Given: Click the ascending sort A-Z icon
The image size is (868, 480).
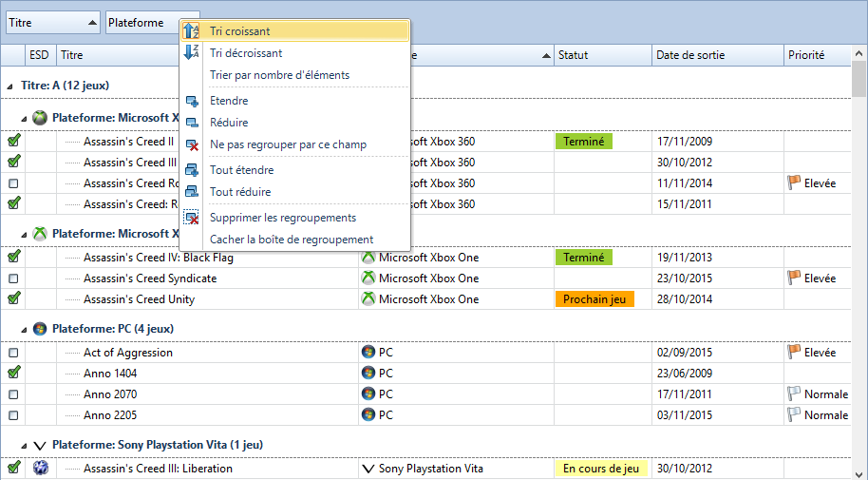Looking at the screenshot, I should point(192,31).
